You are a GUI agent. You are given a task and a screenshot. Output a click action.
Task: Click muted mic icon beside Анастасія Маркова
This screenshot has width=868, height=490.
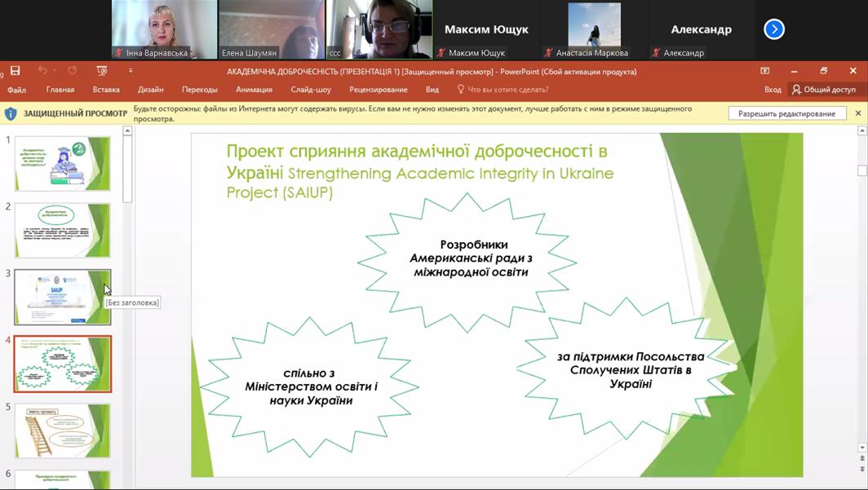click(x=548, y=53)
